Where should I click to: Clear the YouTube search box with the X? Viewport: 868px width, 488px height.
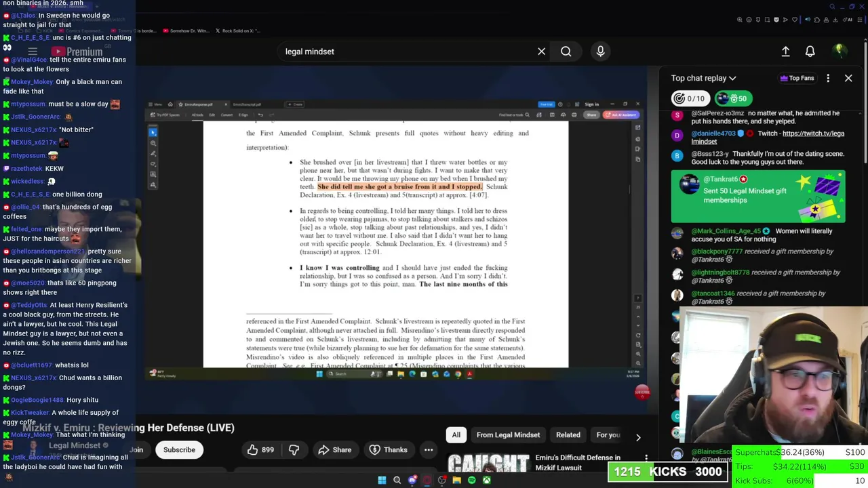pos(541,52)
